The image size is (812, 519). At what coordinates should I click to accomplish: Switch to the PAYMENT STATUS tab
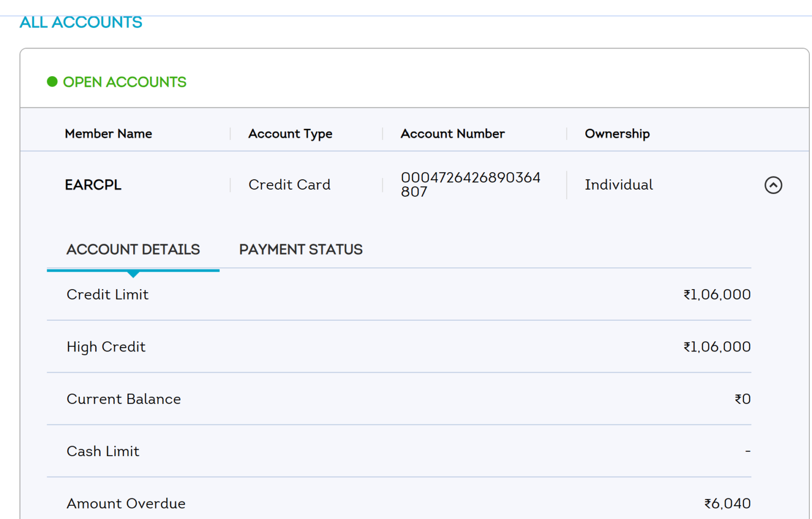tap(300, 249)
